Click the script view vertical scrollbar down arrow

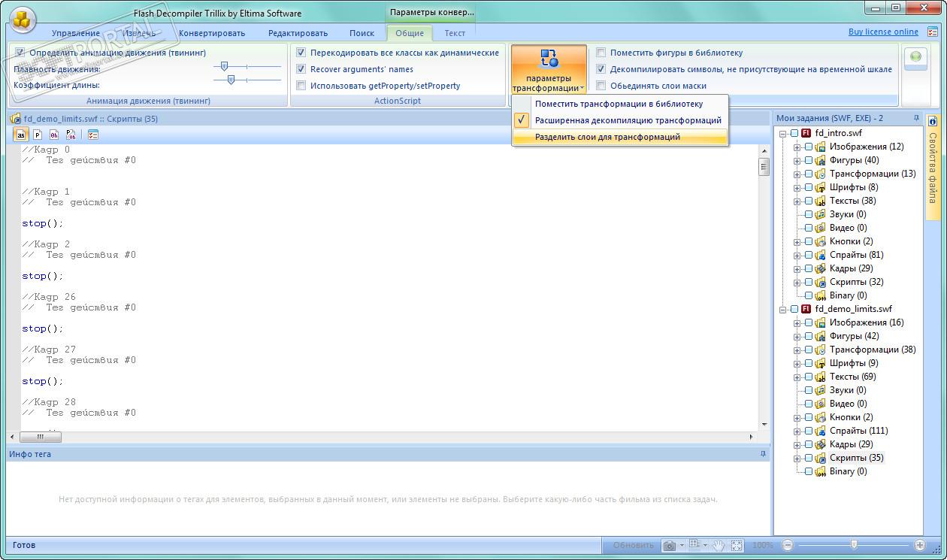coord(764,425)
